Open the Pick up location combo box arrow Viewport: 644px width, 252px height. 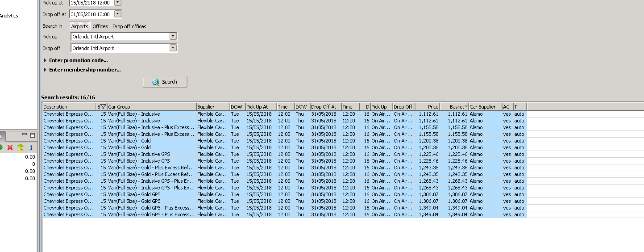[173, 36]
